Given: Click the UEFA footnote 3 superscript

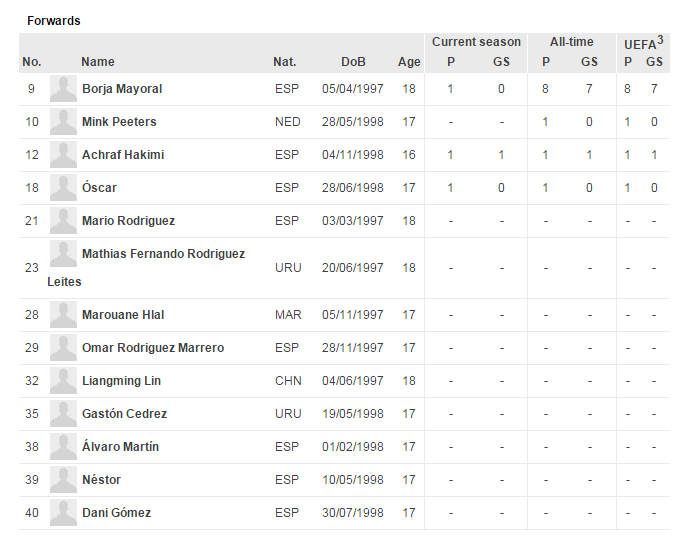Looking at the screenshot, I should (x=660, y=40).
